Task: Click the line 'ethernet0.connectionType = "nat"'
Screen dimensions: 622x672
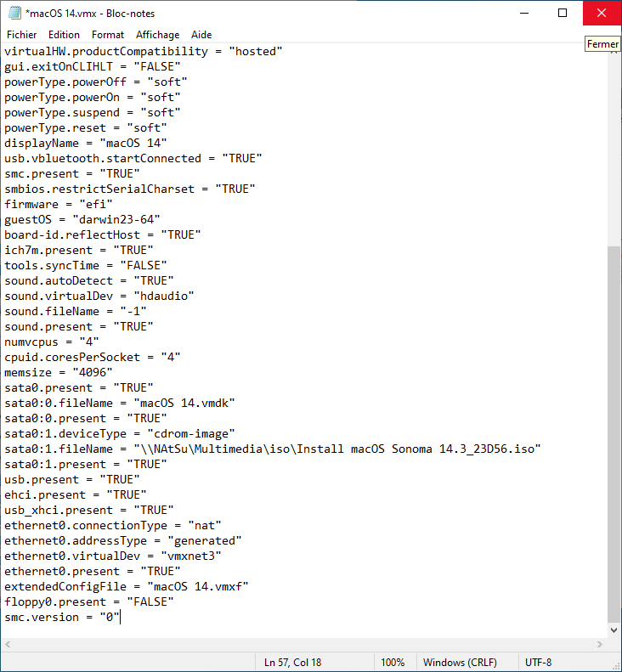Action: click(113, 525)
